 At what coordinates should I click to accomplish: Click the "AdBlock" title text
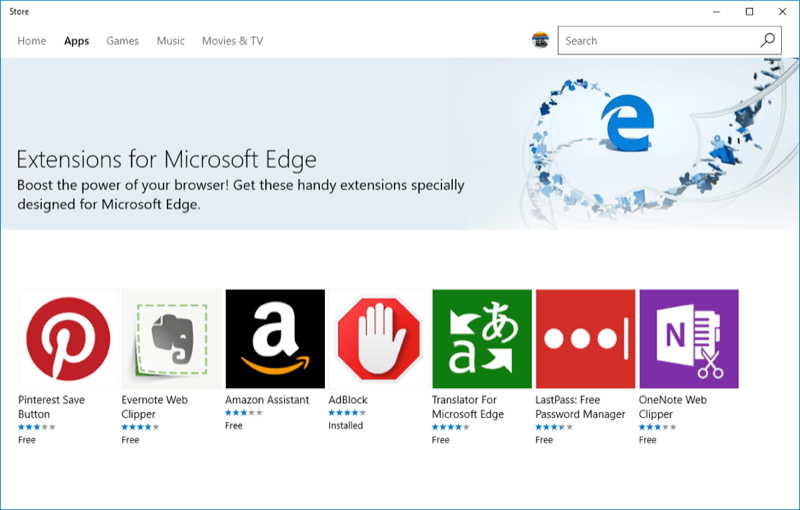tap(348, 400)
